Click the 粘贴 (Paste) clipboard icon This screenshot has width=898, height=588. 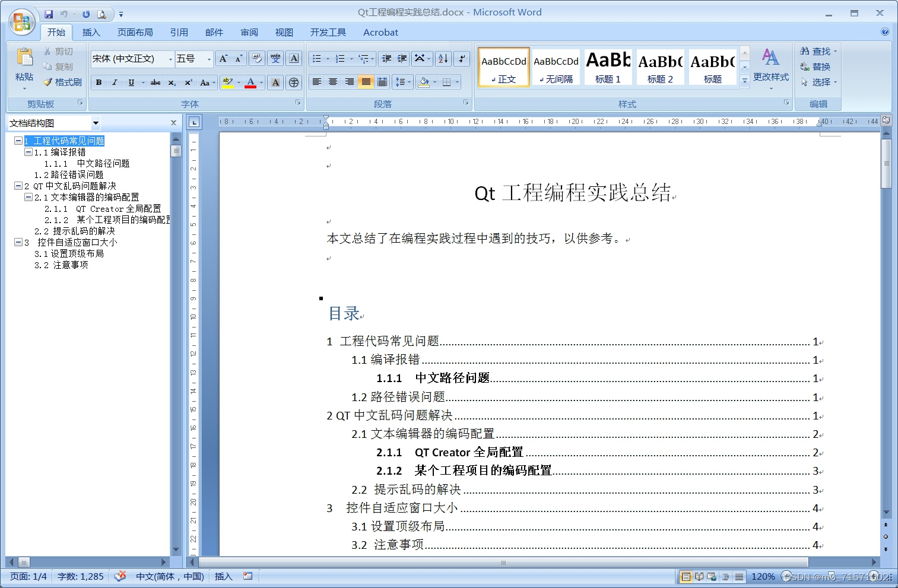click(x=24, y=56)
